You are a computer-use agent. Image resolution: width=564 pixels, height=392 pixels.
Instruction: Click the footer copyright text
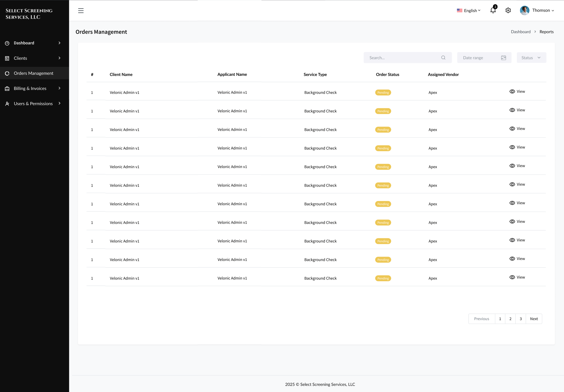pos(320,384)
